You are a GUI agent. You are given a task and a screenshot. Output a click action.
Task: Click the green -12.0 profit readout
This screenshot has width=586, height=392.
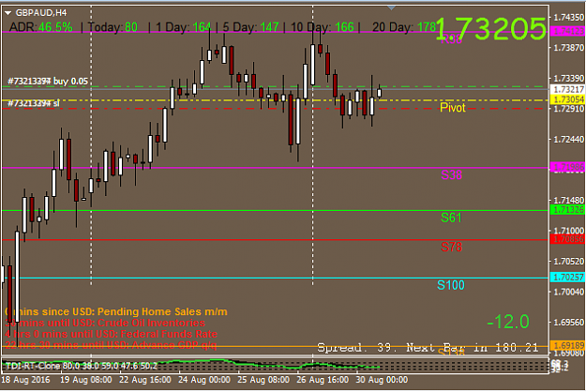tap(508, 322)
